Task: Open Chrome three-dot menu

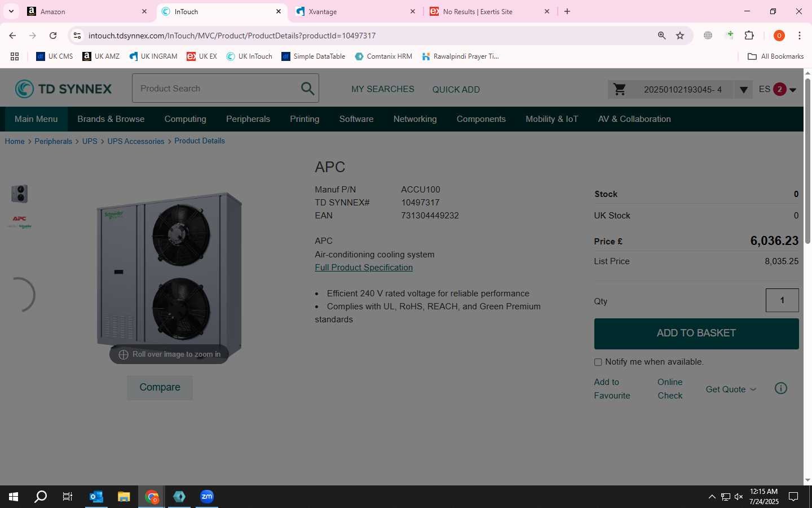Action: point(800,36)
